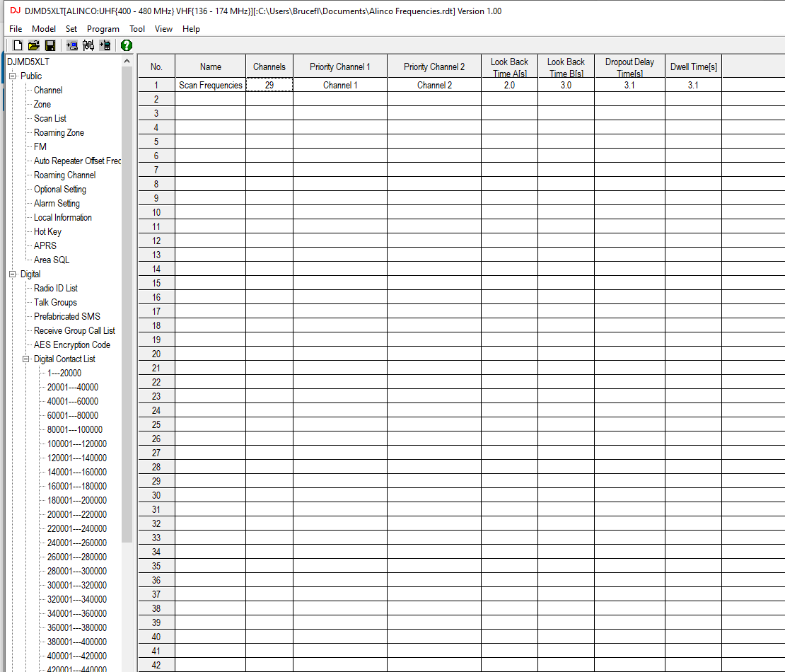
Task: Click the green Help question mark icon
Action: 127,45
